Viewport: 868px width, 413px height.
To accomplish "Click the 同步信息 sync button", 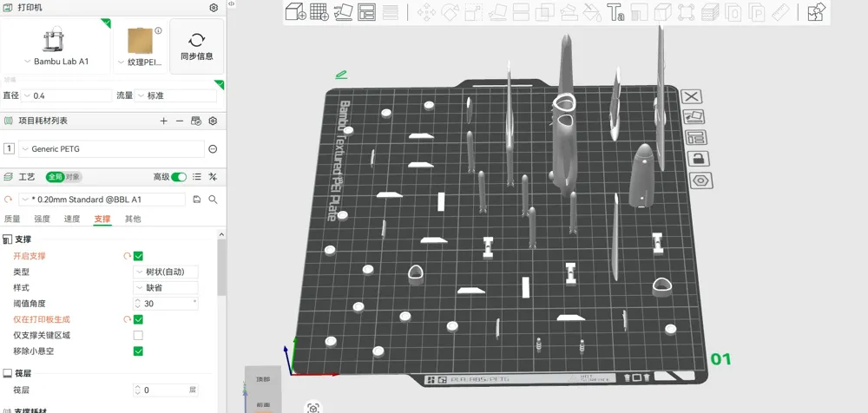I will (x=197, y=47).
